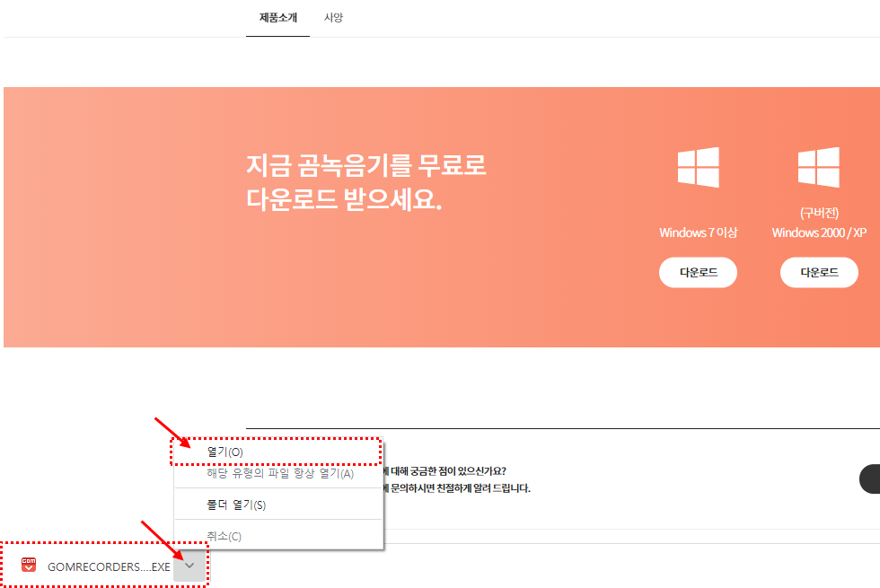Click text 문의하시면 친절하게 알려 드립니다.
880x588 pixels.
tap(460, 488)
